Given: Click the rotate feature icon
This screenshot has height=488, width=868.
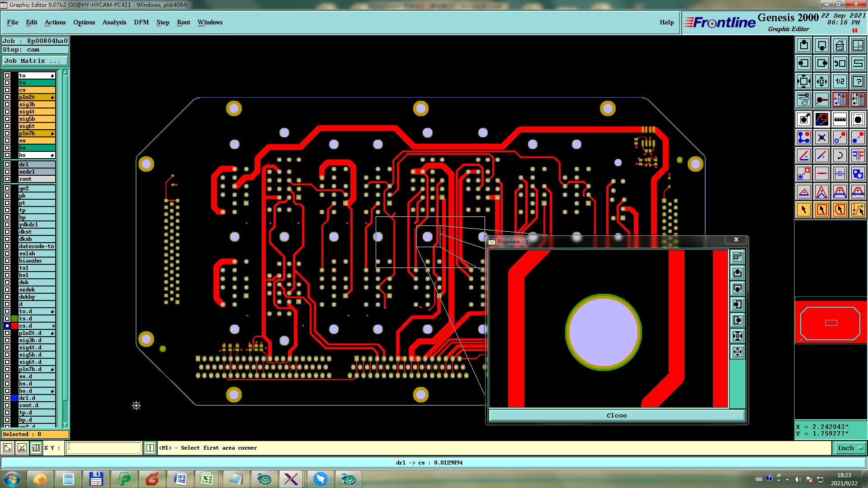Looking at the screenshot, I should pos(840,155).
